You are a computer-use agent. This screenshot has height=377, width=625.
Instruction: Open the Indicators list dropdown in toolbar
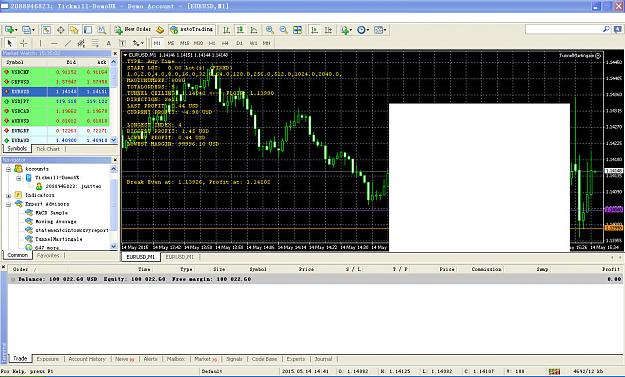pos(346,30)
